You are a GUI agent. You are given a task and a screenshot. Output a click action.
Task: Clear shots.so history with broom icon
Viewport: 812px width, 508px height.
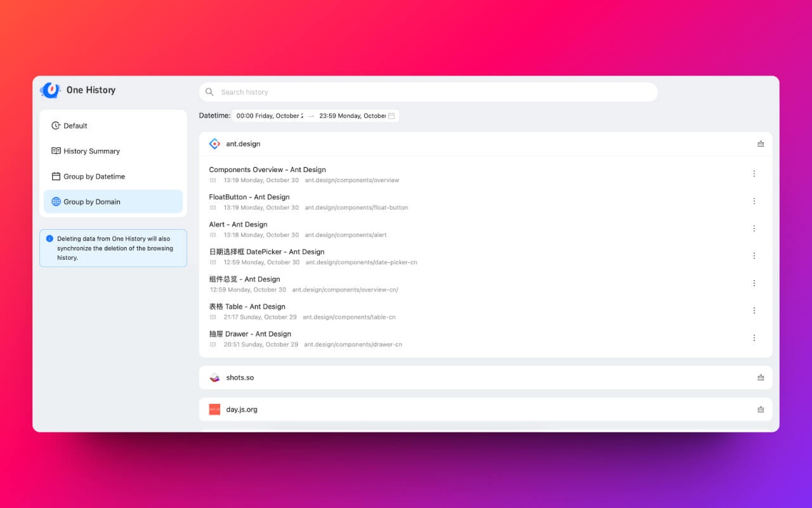point(761,378)
